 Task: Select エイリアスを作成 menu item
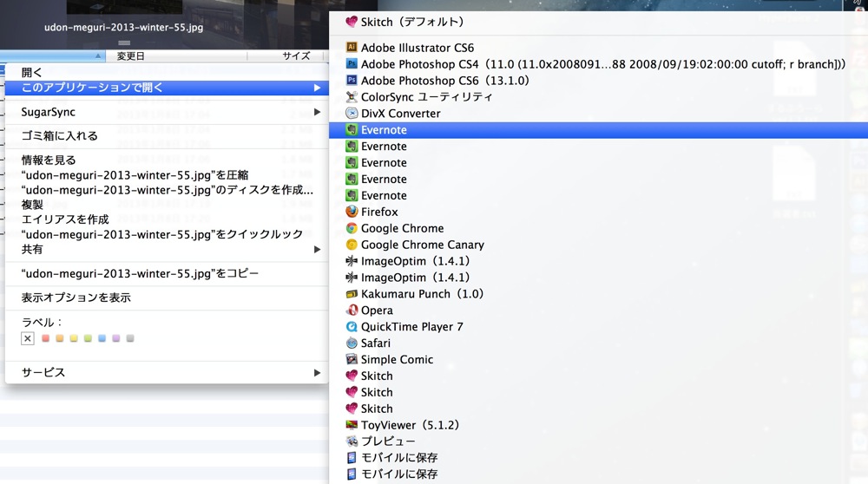(x=65, y=219)
